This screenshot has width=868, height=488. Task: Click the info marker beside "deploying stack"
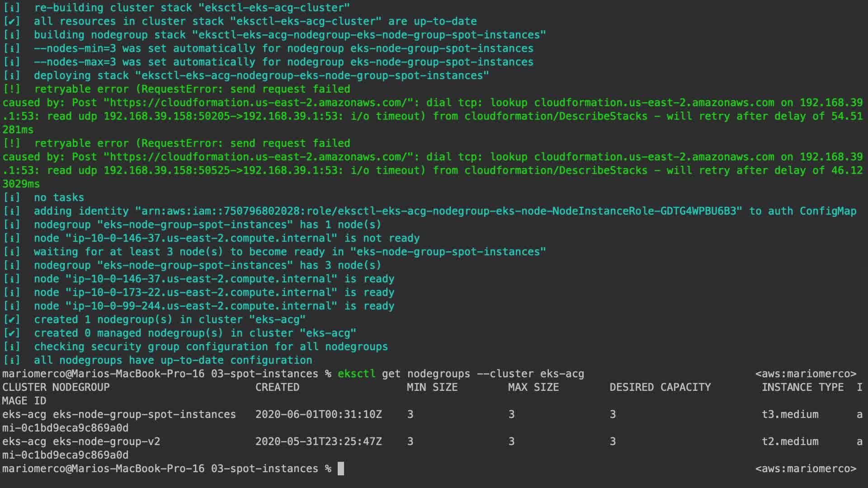coord(12,75)
